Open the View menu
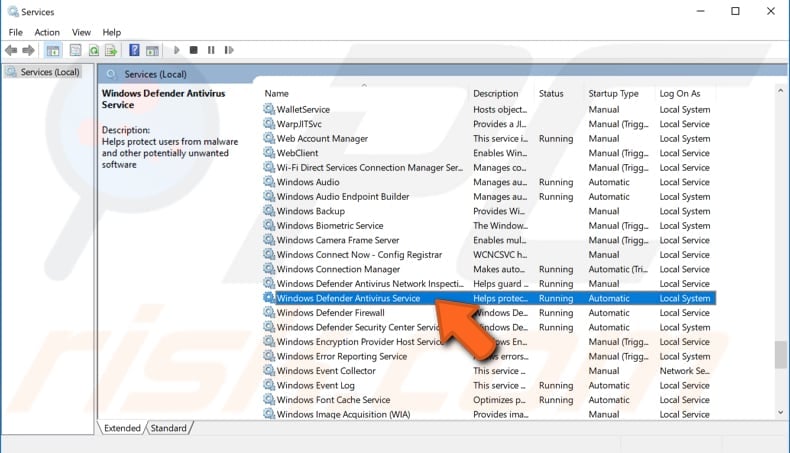 tap(81, 32)
